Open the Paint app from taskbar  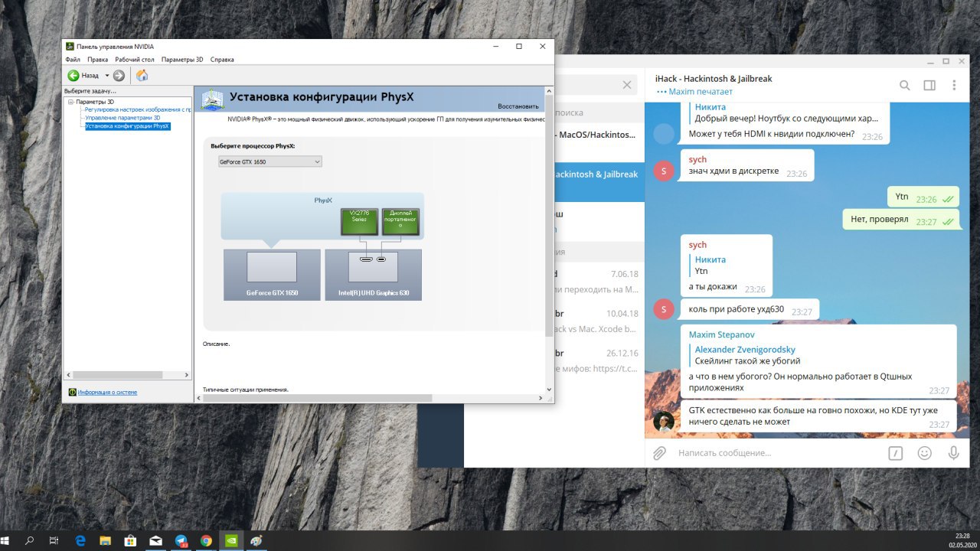tap(256, 540)
